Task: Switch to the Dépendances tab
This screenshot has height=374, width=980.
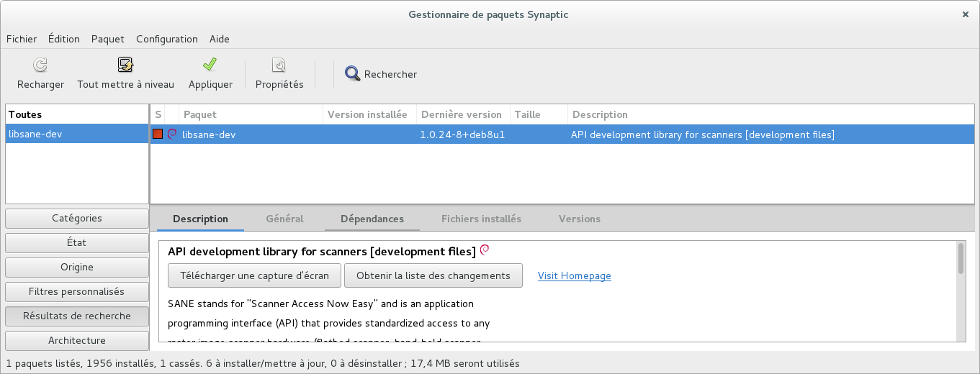Action: pos(372,219)
